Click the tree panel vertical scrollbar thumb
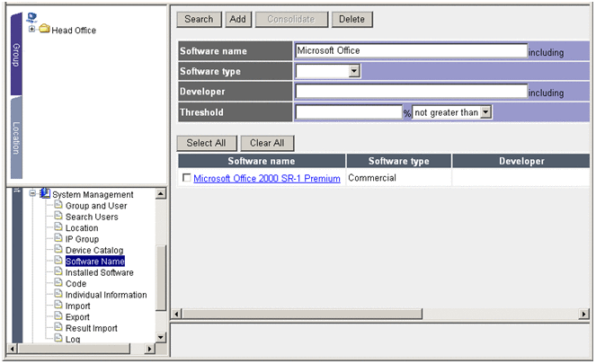596x364 pixels. pyautogui.click(x=161, y=278)
